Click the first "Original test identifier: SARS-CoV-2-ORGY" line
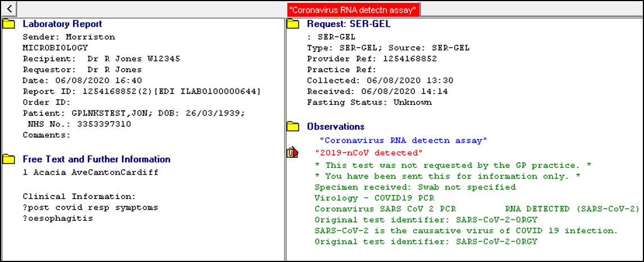This screenshot has height=262, width=644. (426, 220)
